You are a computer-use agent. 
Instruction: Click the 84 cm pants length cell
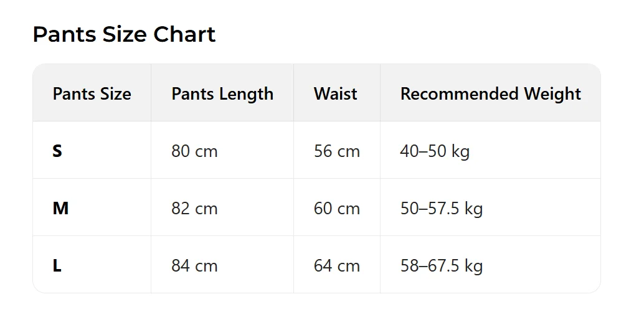(194, 266)
